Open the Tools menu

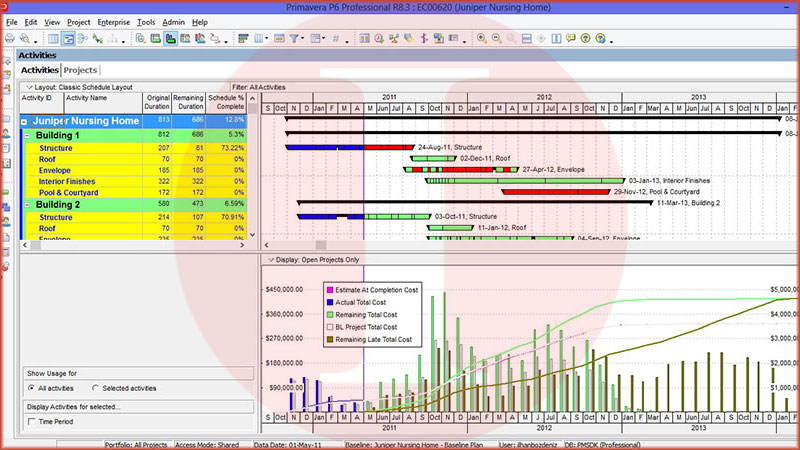click(146, 22)
